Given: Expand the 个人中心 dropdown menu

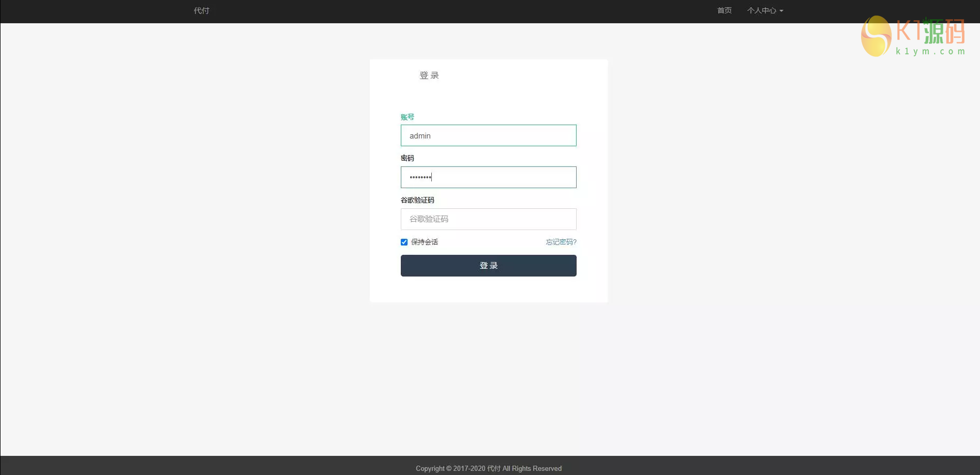Looking at the screenshot, I should coord(765,10).
